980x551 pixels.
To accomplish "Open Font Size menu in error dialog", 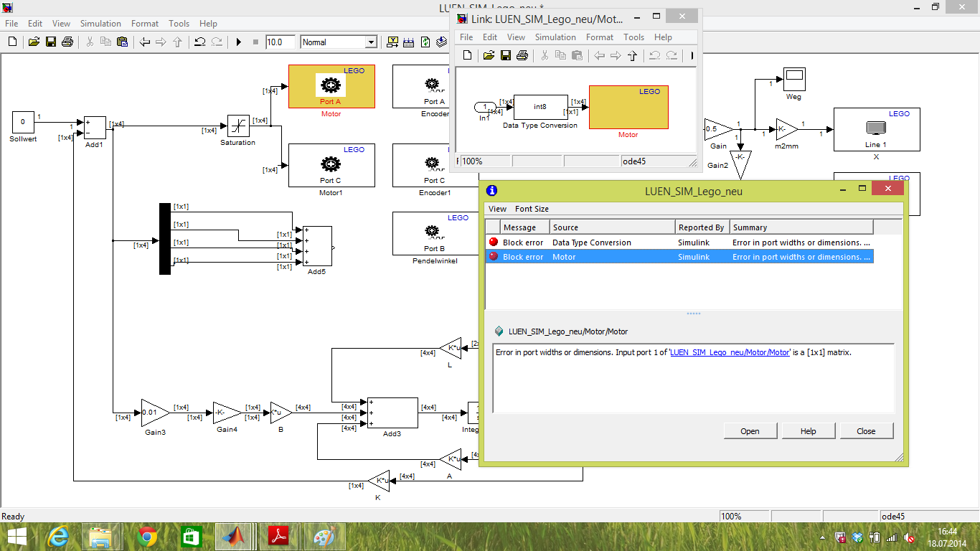I will coord(532,209).
